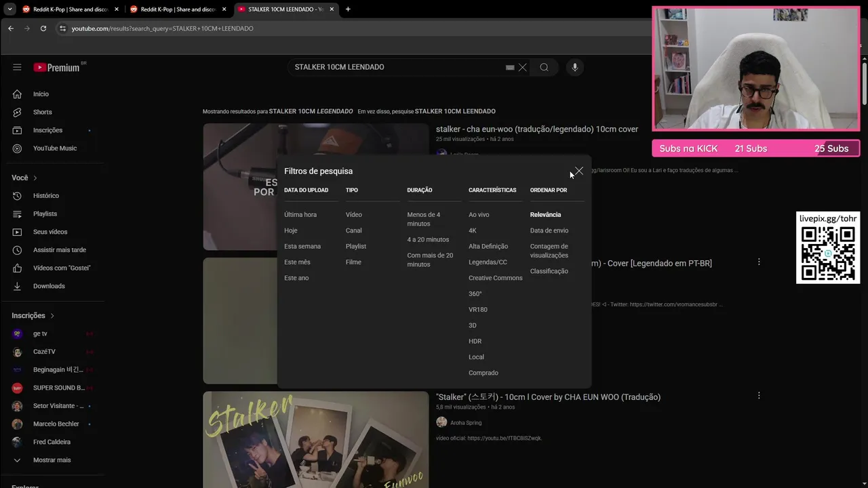Viewport: 868px width, 488px height.
Task: Filter by Esta semana upload date
Action: pos(302,247)
